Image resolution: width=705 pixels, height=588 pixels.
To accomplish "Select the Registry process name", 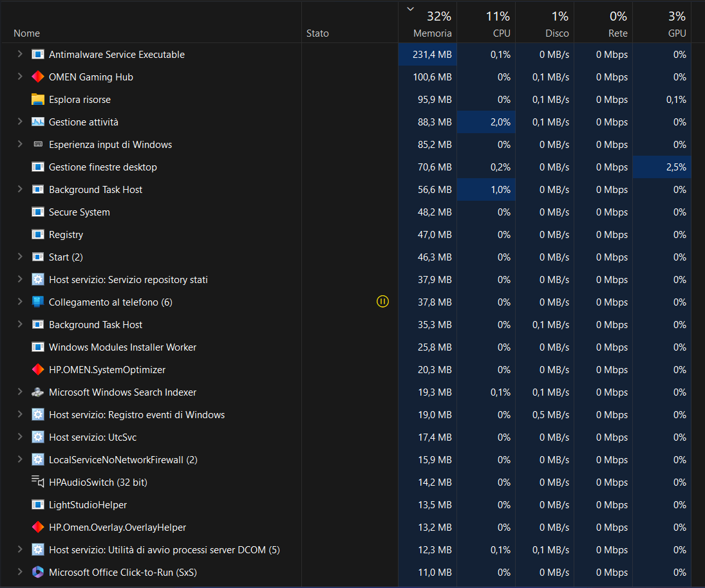I will click(66, 234).
